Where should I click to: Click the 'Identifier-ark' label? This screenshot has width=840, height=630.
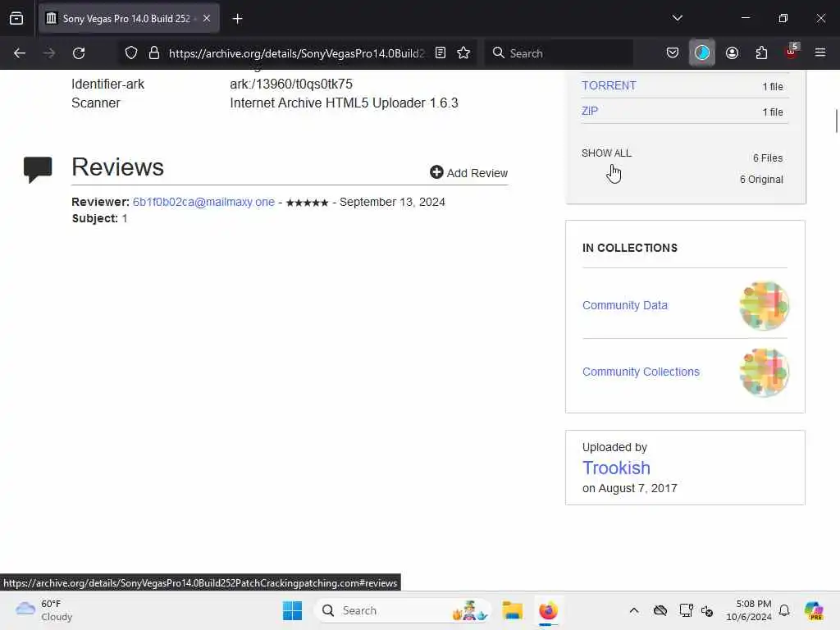[x=107, y=84]
